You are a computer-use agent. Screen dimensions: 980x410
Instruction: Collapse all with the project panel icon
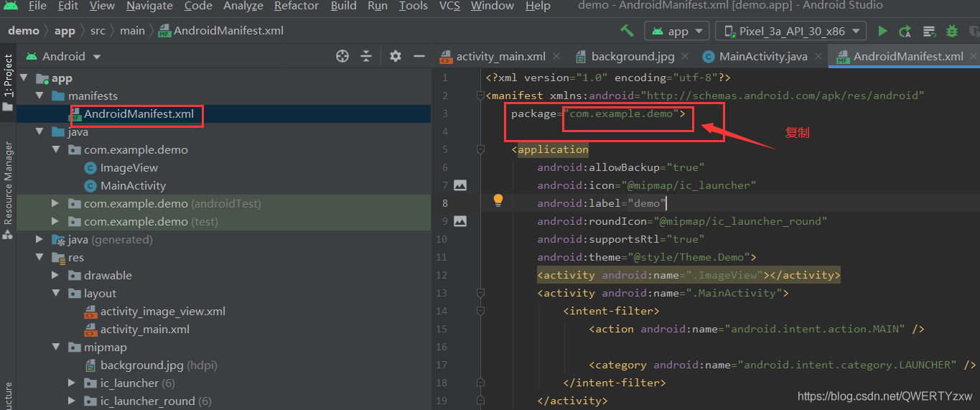coord(366,56)
